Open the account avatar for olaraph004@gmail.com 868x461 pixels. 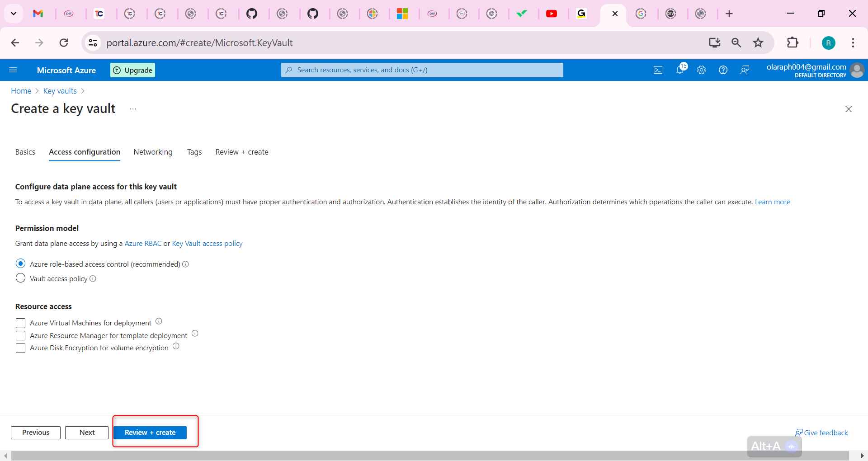pos(857,70)
